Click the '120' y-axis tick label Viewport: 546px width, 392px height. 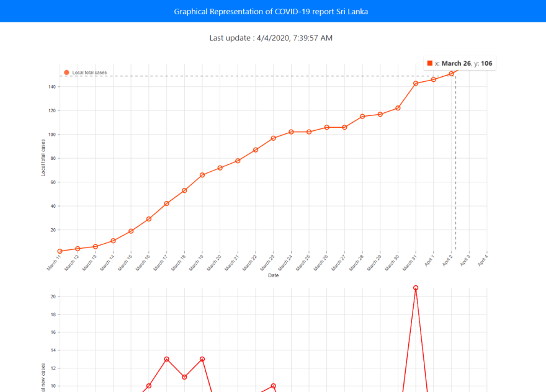52,110
